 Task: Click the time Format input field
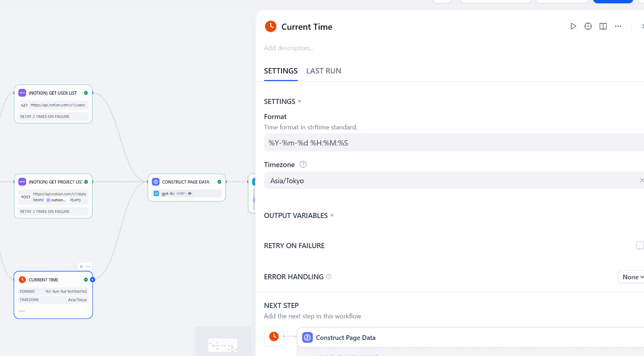(443, 143)
